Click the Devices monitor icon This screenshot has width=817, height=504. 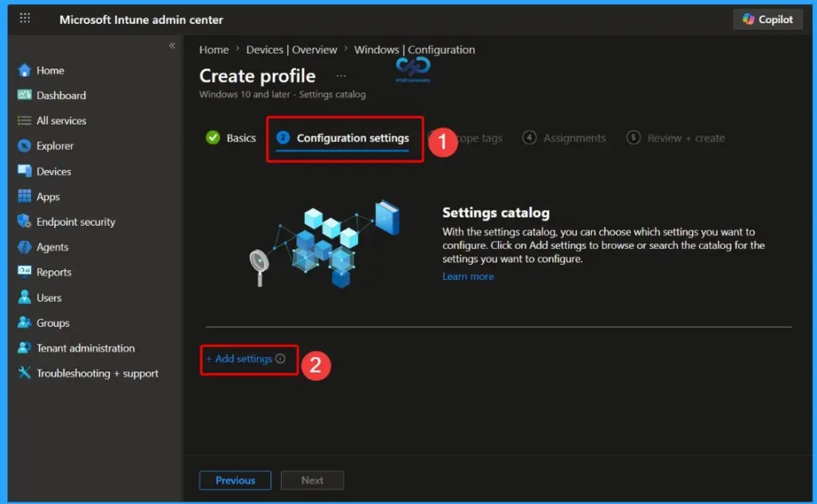pos(25,171)
